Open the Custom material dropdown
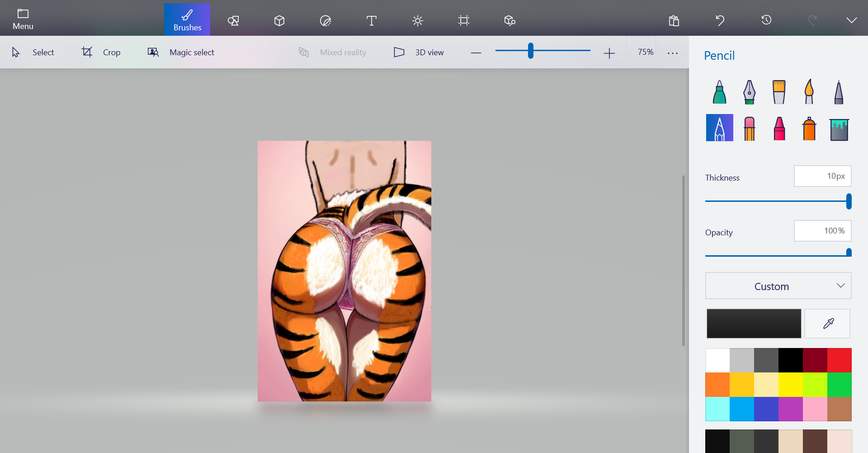The width and height of the screenshot is (868, 453). click(778, 286)
